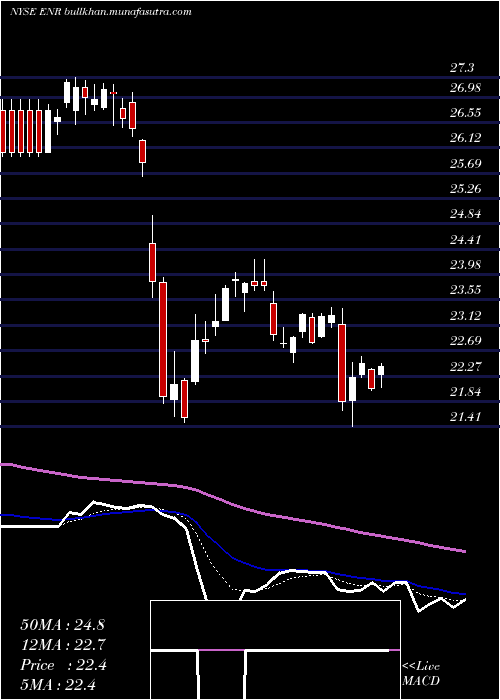Click the 12MA : 22.7 reading
The width and height of the screenshot is (500, 700).
click(62, 645)
